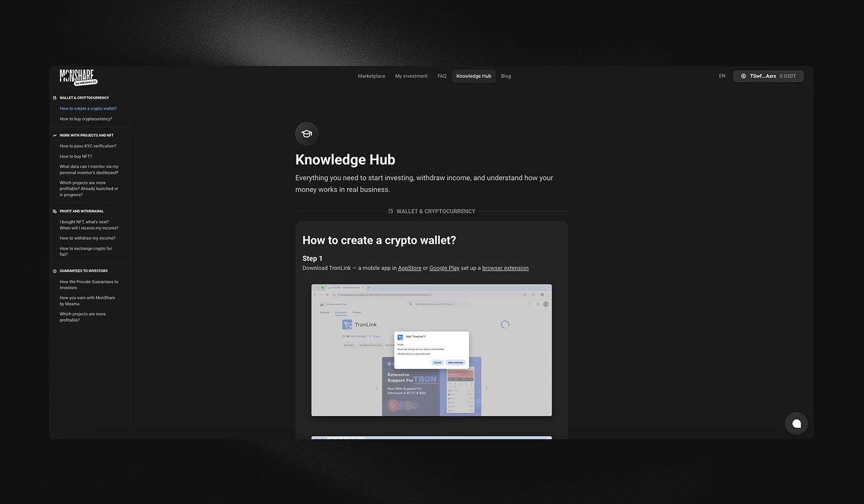Click the TronLink extension screenshot image
The height and width of the screenshot is (504, 864).
pyautogui.click(x=431, y=350)
